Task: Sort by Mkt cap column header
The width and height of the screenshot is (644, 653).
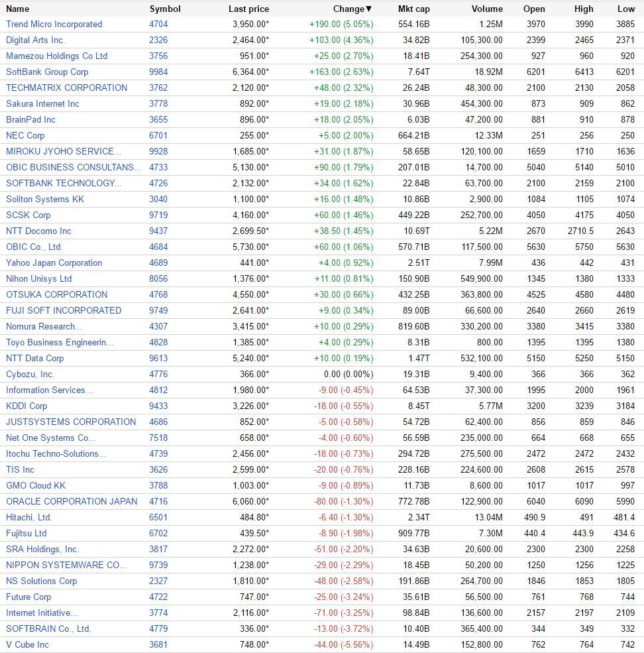Action: pos(414,9)
